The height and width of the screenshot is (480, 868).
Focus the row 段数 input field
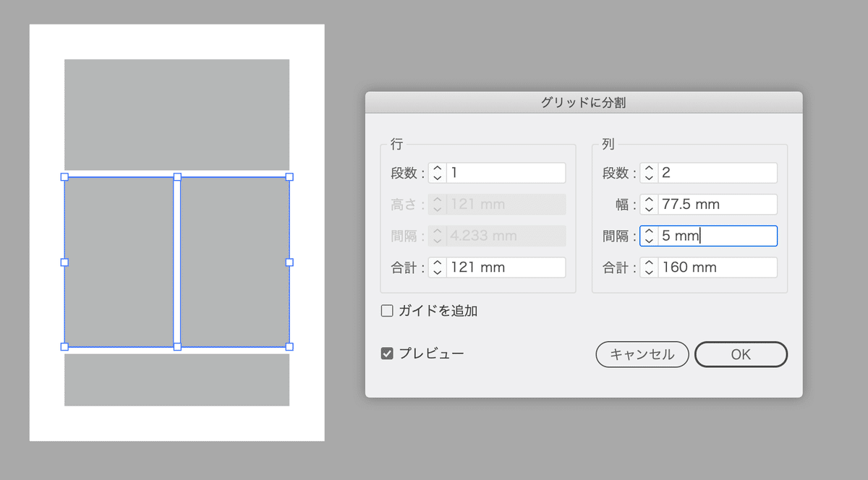point(506,173)
